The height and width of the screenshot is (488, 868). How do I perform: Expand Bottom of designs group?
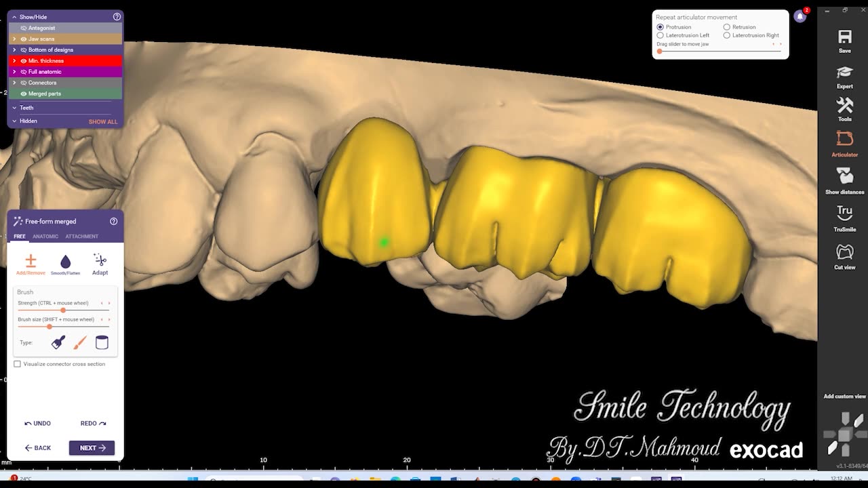14,49
